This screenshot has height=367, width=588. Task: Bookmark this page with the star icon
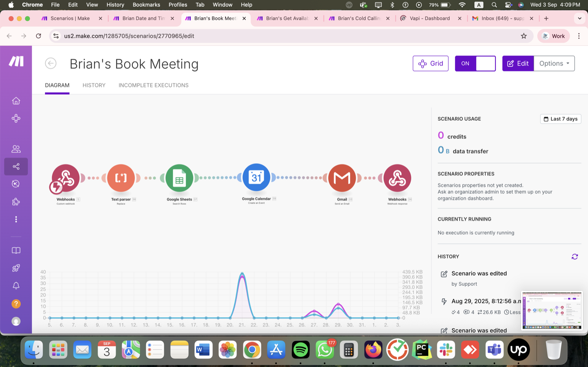(524, 36)
